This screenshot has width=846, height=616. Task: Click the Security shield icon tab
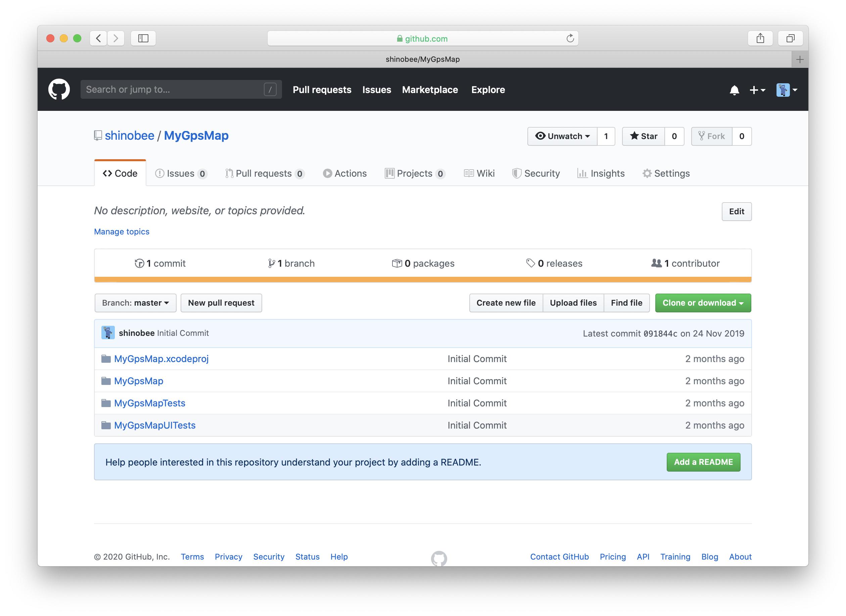click(x=517, y=173)
